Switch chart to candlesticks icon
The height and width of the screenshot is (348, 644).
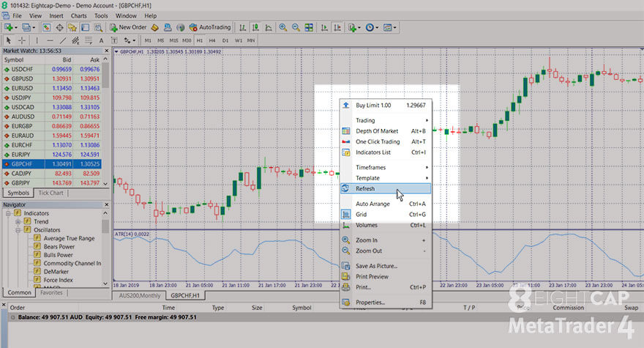[255, 28]
